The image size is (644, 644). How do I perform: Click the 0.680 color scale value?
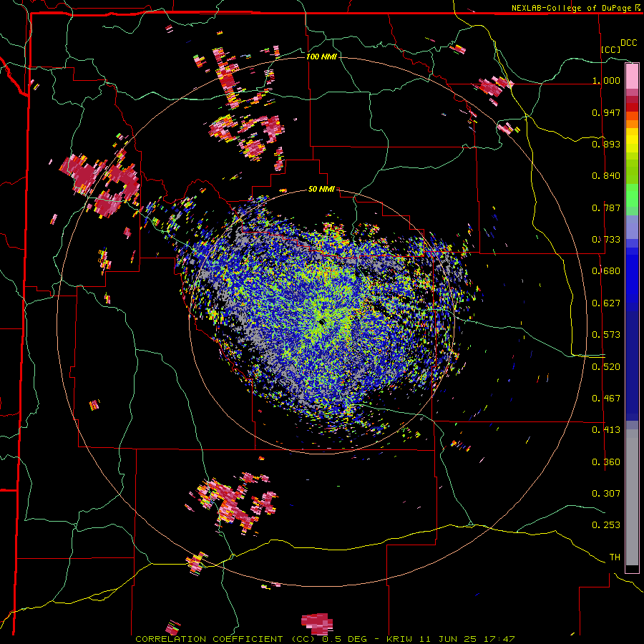pos(606,271)
